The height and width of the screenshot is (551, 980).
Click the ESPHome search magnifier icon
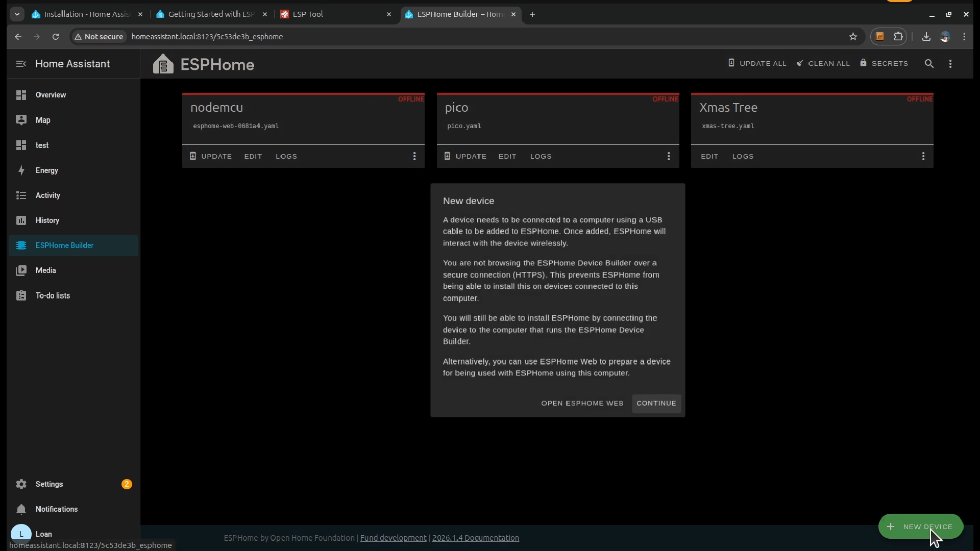click(929, 64)
